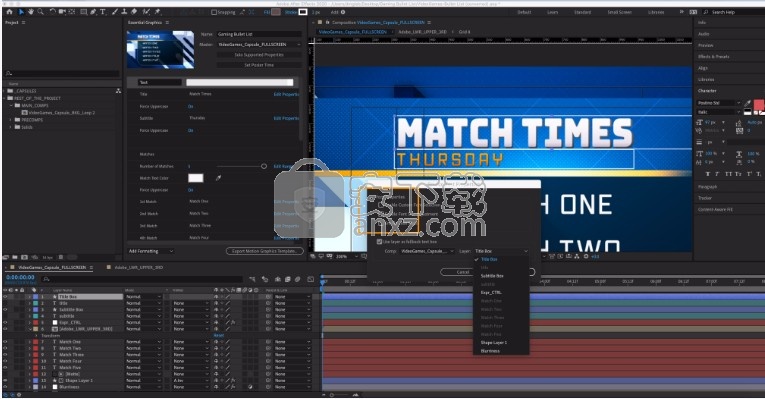Select the Eraser tool
Image resolution: width=765 pixels, height=399 pixels.
[134, 12]
